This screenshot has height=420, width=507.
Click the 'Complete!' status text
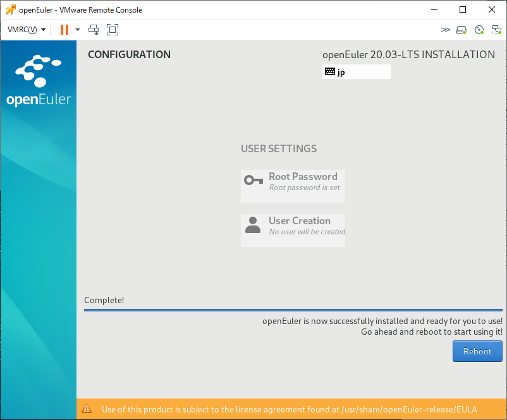point(104,300)
